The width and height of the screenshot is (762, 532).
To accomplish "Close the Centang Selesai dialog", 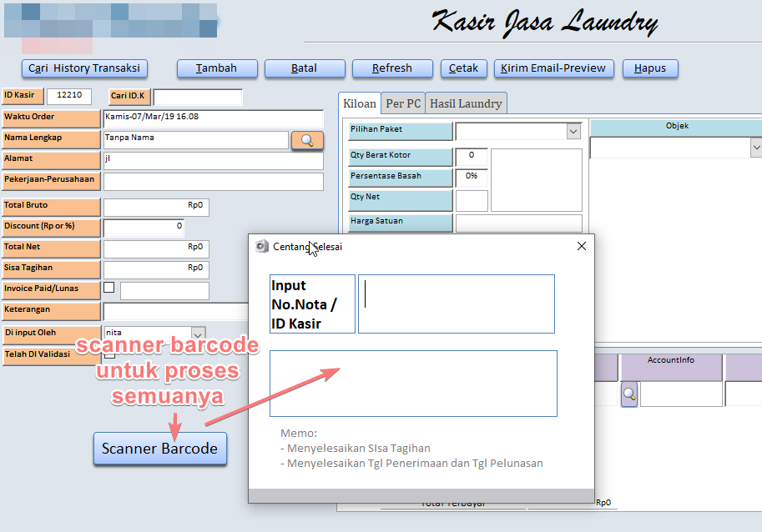I will tap(582, 246).
